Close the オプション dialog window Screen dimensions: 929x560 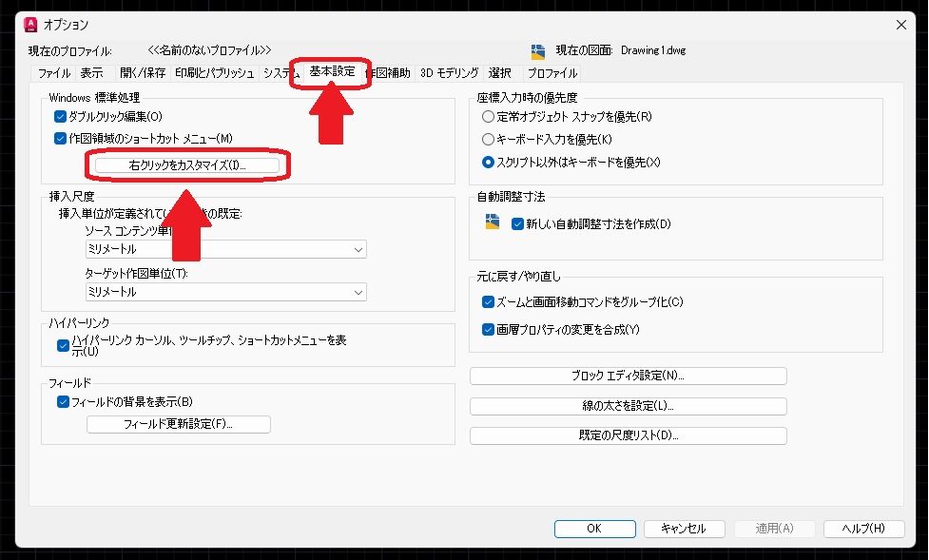coord(901,24)
